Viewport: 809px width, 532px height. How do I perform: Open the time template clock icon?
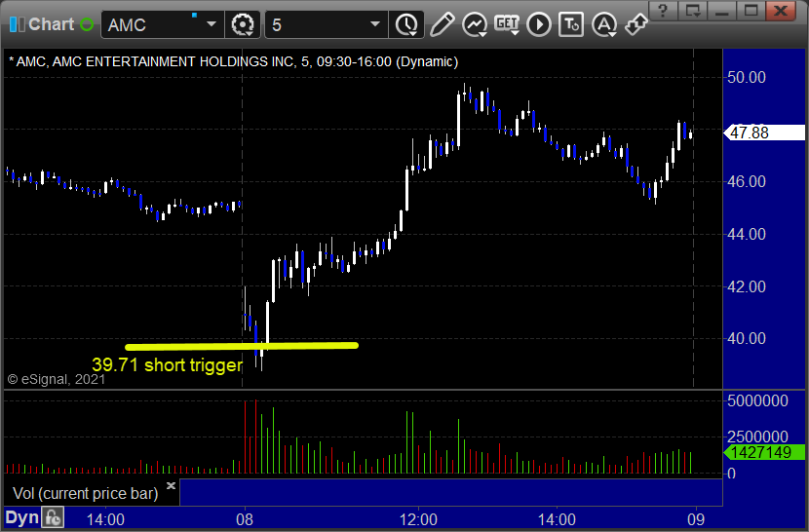406,24
